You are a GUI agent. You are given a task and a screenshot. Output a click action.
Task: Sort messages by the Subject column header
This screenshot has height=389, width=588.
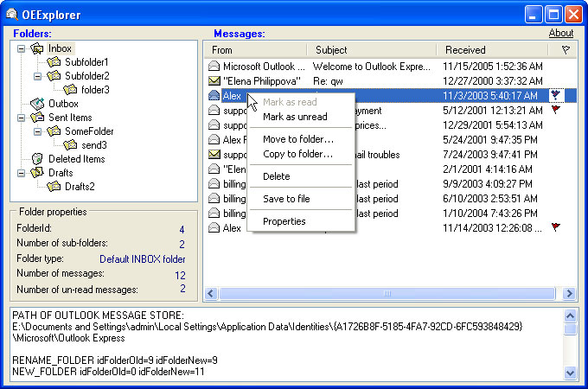(372, 50)
